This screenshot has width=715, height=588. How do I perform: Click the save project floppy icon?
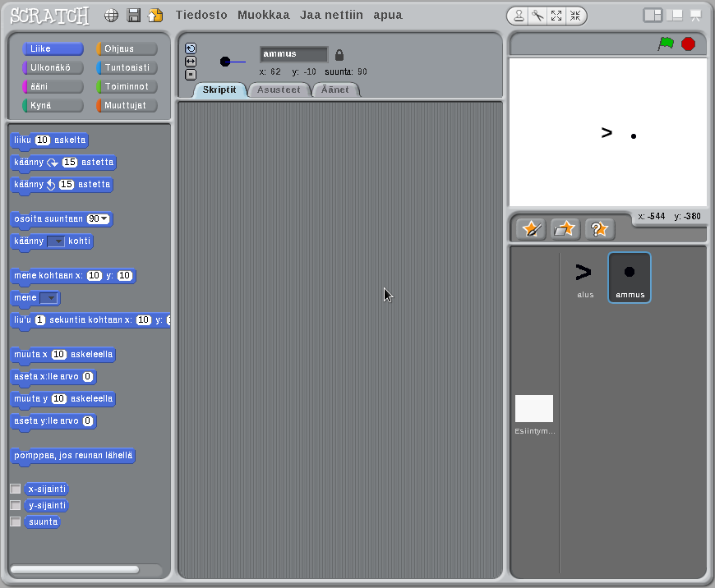point(133,16)
